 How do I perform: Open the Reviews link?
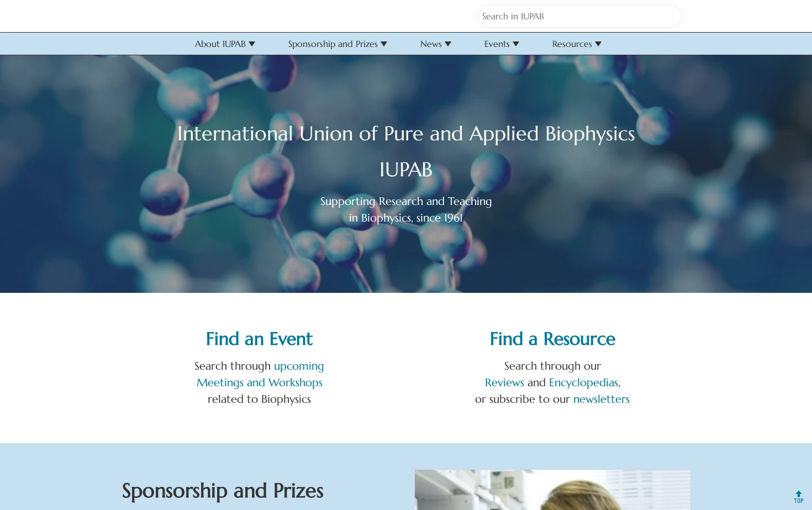point(504,382)
